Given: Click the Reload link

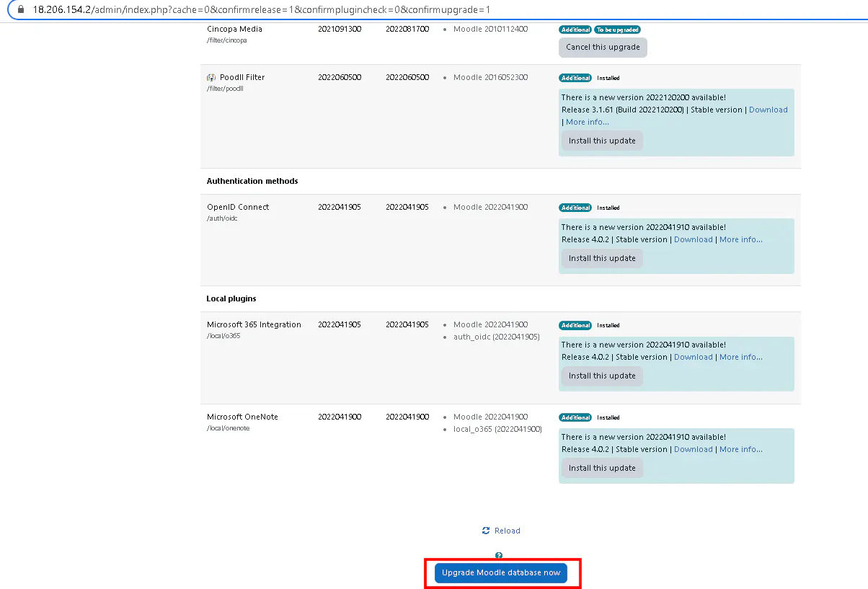Looking at the screenshot, I should (507, 531).
